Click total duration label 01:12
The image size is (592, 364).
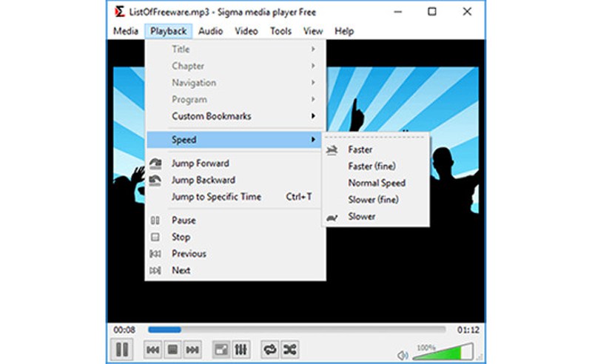468,330
